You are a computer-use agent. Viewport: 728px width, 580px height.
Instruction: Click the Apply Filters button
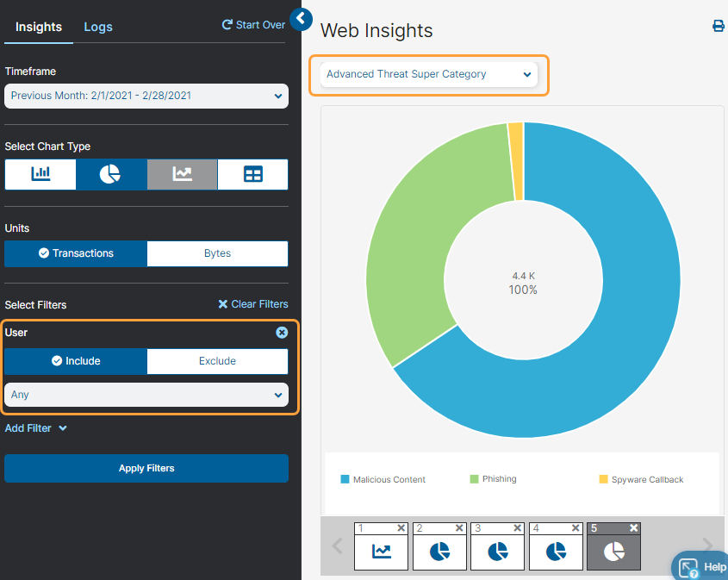(146, 468)
